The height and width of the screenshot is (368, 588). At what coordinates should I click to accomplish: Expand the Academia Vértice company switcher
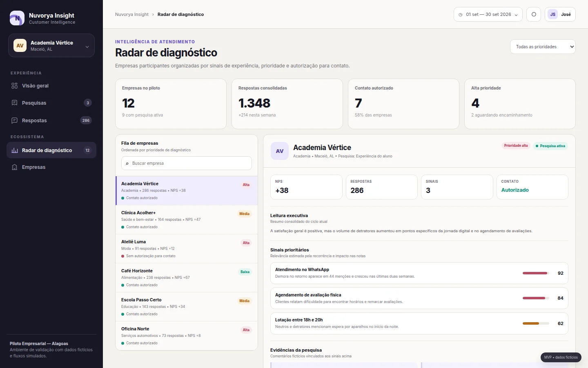[x=51, y=45]
